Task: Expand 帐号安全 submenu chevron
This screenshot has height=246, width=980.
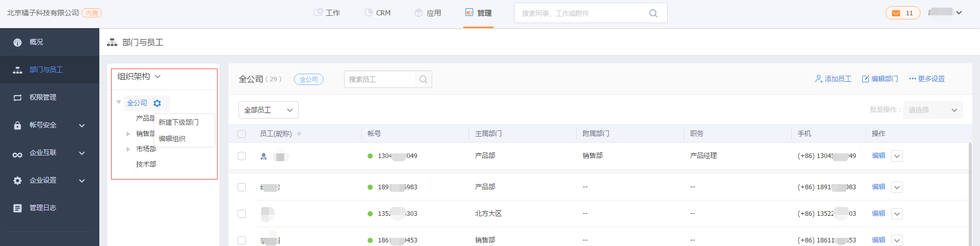Action: pos(82,125)
